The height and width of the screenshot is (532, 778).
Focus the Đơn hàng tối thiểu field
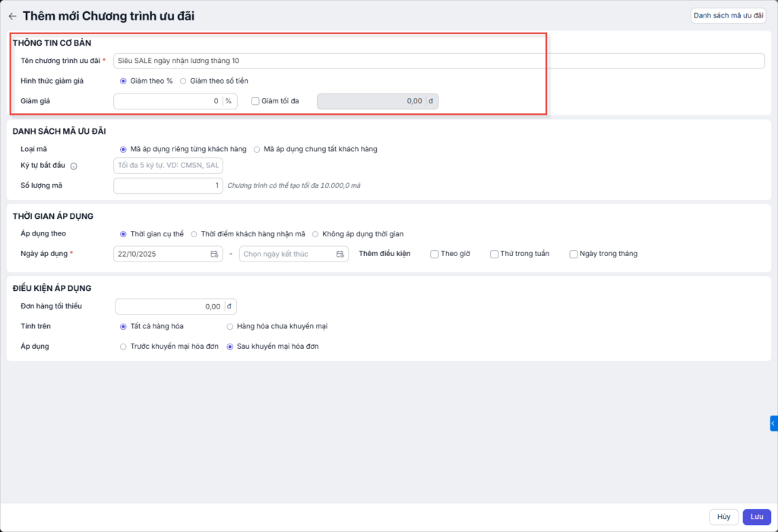click(x=170, y=306)
